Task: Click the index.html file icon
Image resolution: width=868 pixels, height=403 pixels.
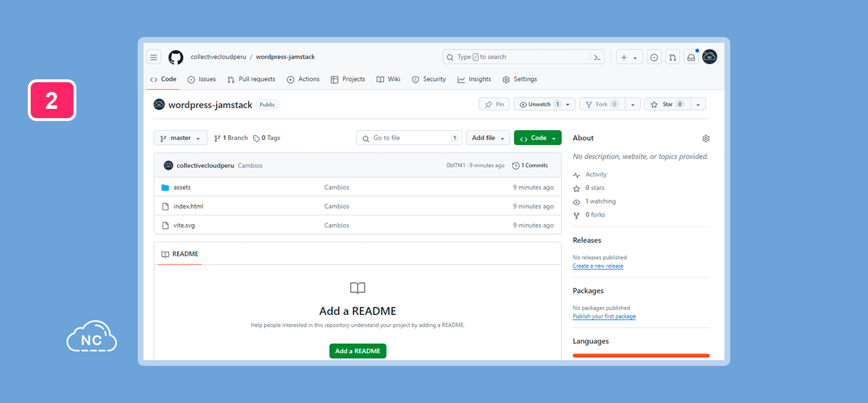Action: pyautogui.click(x=165, y=206)
